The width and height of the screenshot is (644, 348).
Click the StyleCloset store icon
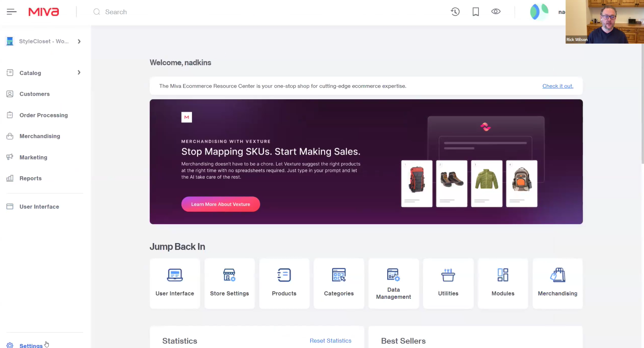(10, 41)
